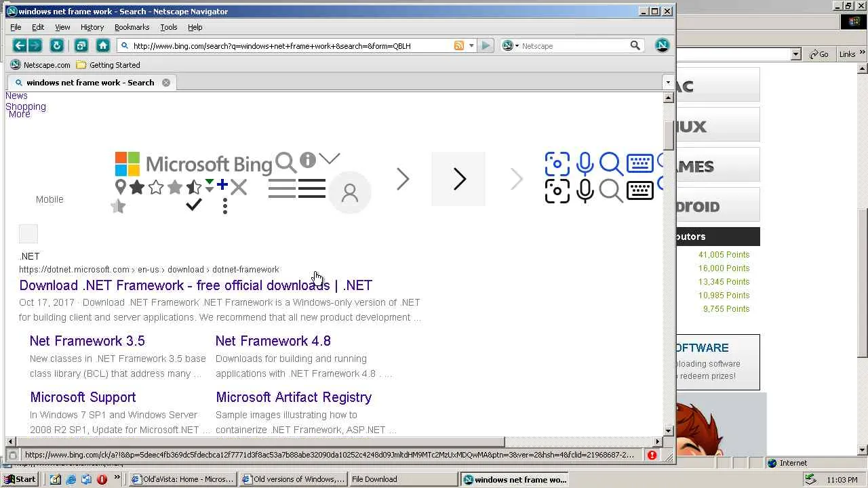Open the Tools menu
This screenshot has width=868, height=488.
pyautogui.click(x=169, y=27)
